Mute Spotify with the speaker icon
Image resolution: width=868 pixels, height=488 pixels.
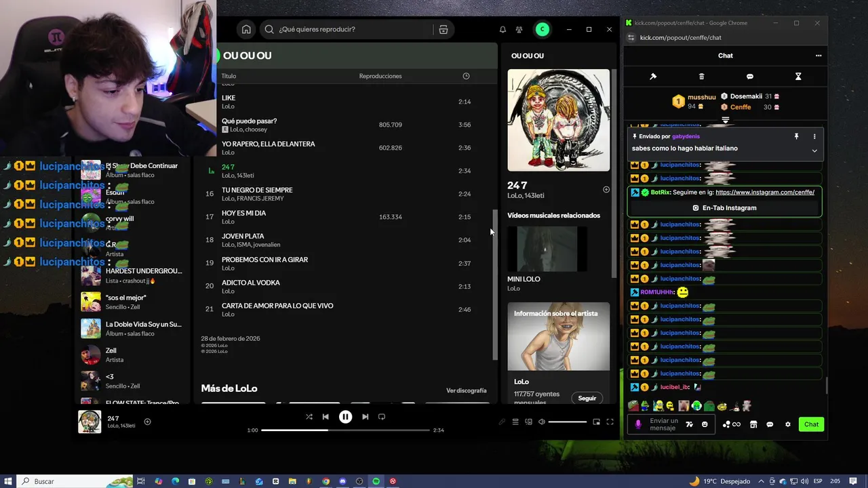tap(541, 422)
